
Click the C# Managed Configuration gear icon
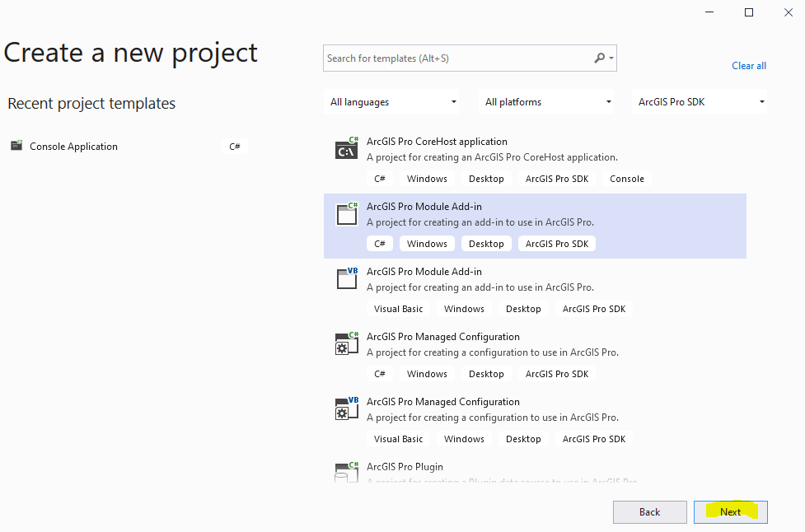(x=347, y=343)
